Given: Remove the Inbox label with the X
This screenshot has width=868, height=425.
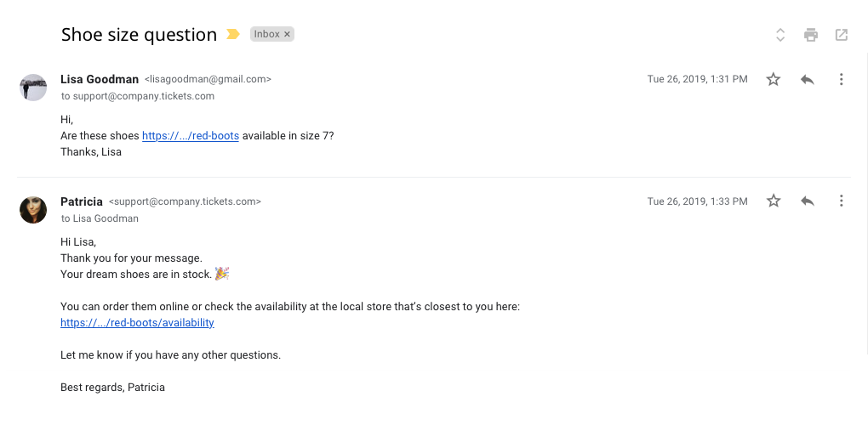Looking at the screenshot, I should [288, 35].
